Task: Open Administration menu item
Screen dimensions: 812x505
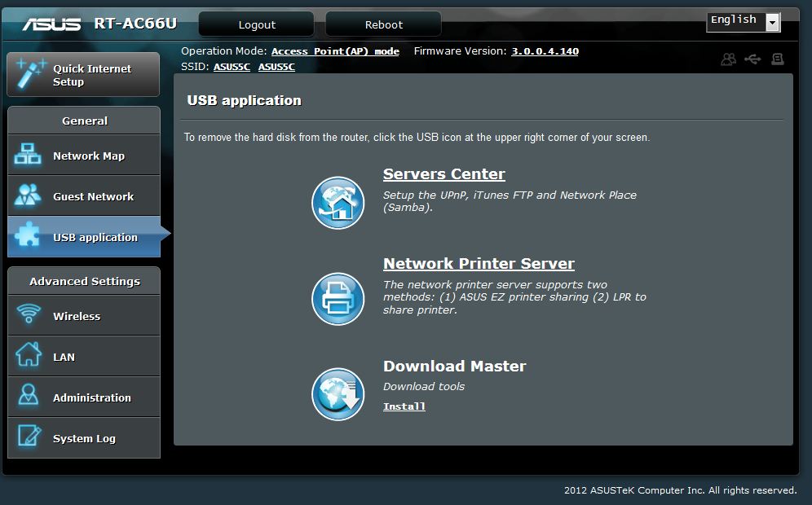Action: pyautogui.click(x=84, y=397)
